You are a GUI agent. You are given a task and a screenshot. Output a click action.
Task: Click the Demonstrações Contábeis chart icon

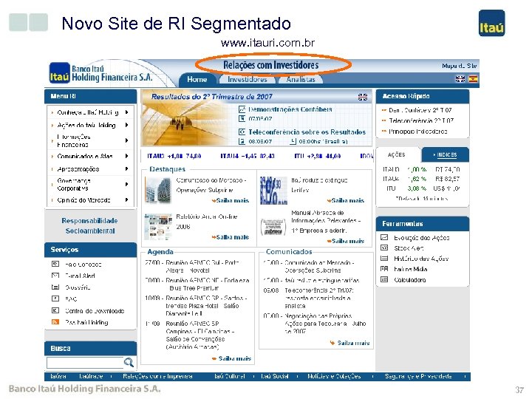pos(242,109)
